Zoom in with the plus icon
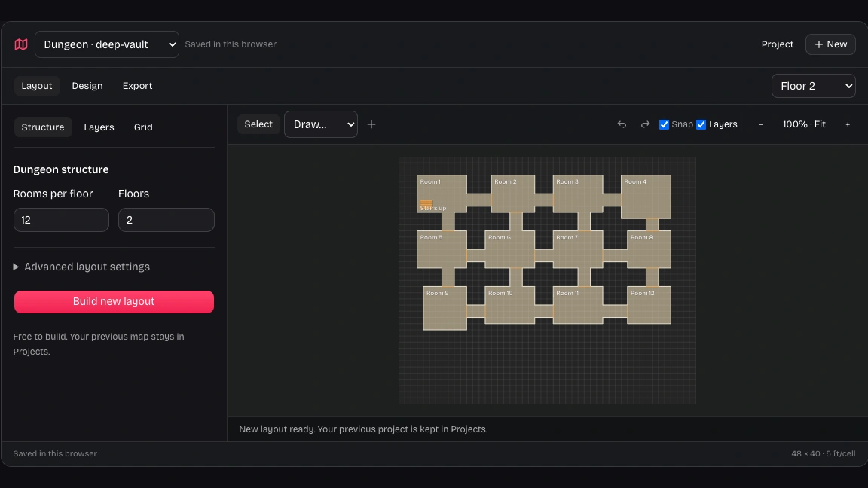The height and width of the screenshot is (488, 868). point(848,124)
